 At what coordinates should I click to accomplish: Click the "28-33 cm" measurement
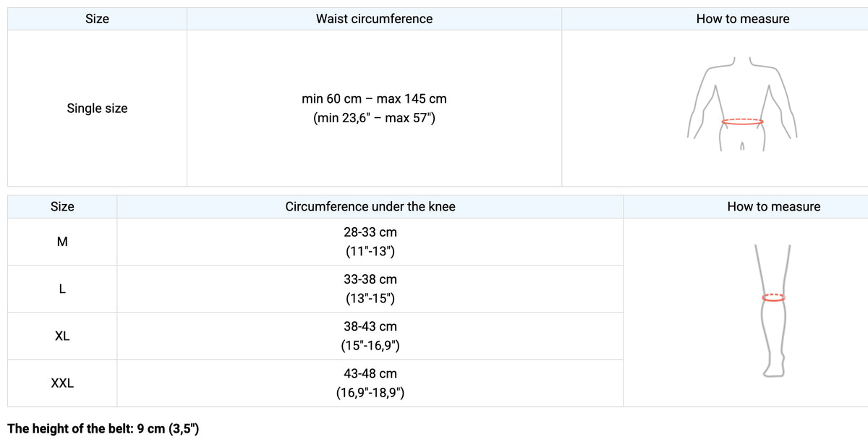pos(370,232)
